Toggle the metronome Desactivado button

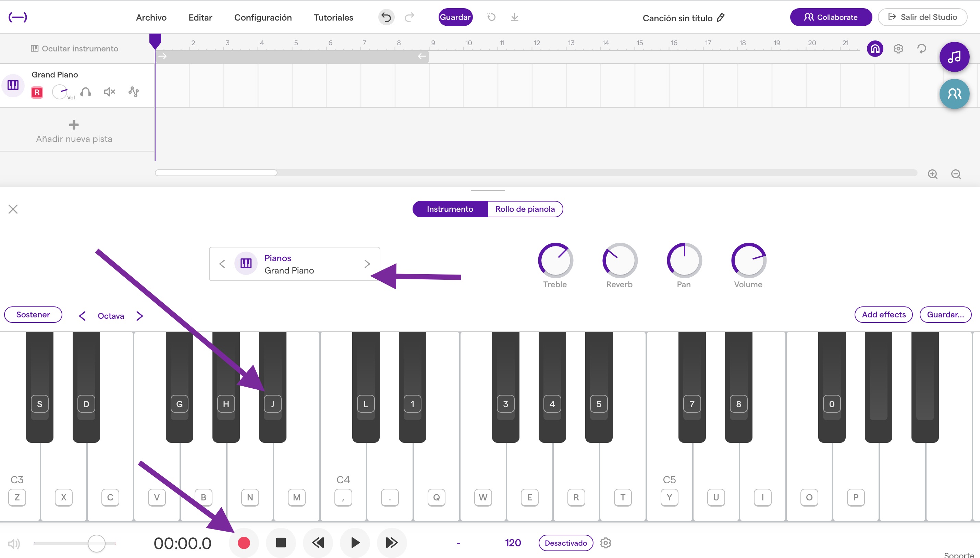coord(565,543)
